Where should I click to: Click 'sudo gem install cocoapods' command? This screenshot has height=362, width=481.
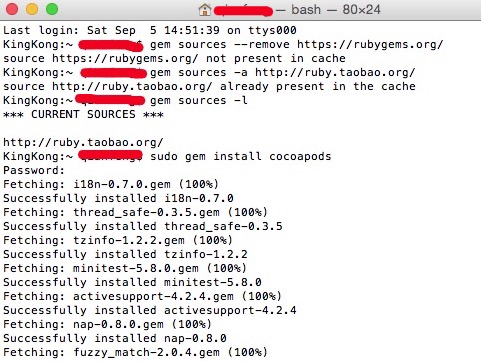(241, 156)
